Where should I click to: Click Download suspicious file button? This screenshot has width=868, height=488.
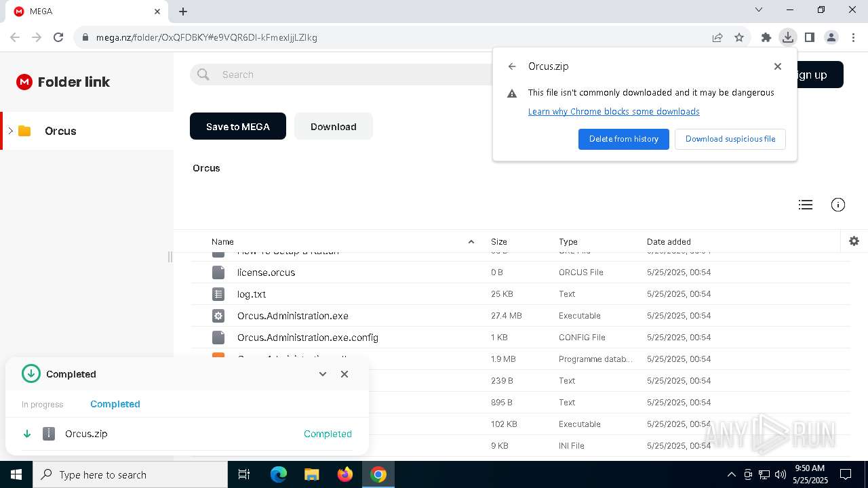pos(730,139)
